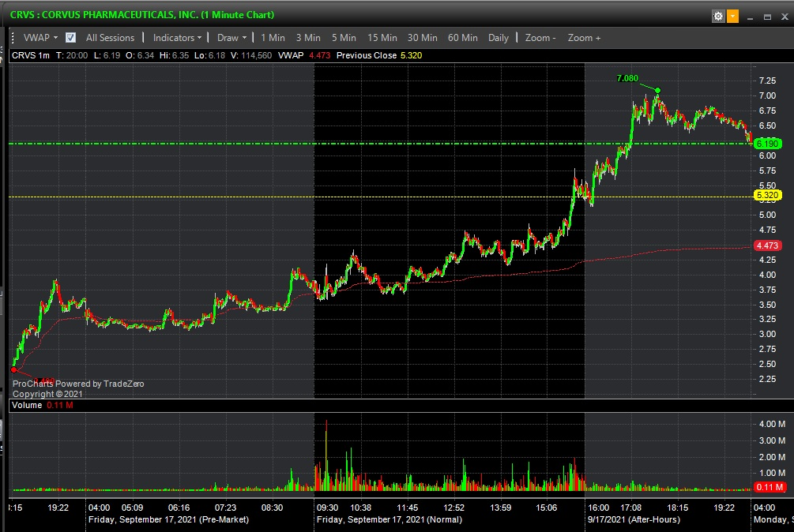
Task: Click the green 6.190 current price label
Action: (767, 144)
